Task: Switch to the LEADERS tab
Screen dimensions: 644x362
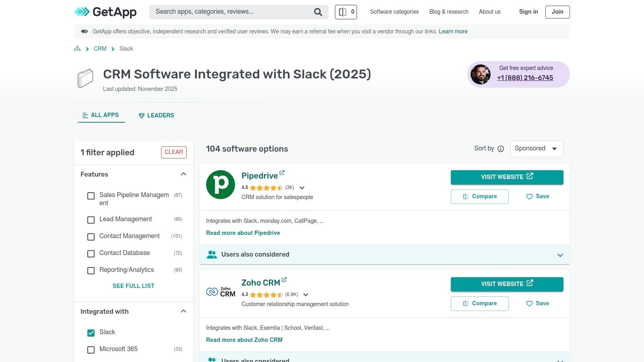Action: click(156, 115)
